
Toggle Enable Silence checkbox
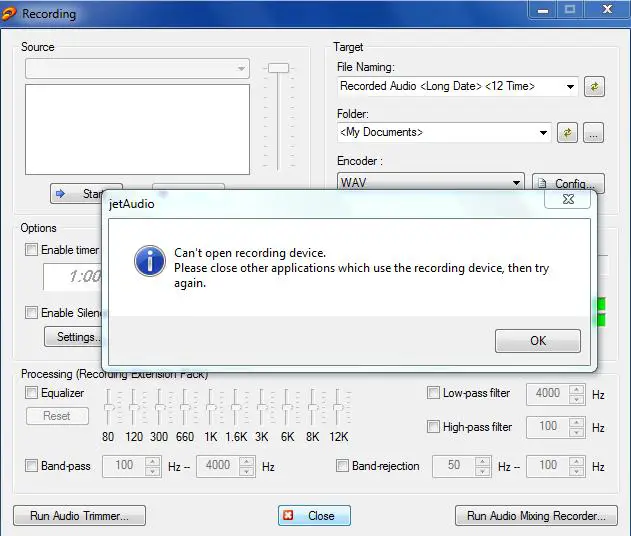pyautogui.click(x=31, y=312)
